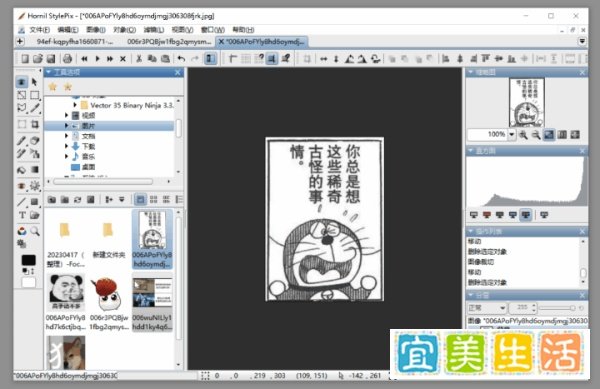Click the Redo arrow in the toolbar
Screen dimensions: 600x389
click(195, 59)
